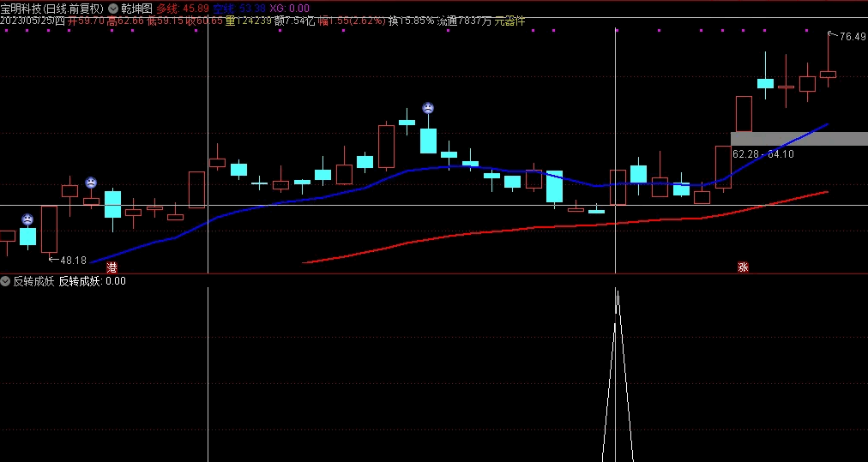
Task: Click the low price 低59.15
Action: 165,21
